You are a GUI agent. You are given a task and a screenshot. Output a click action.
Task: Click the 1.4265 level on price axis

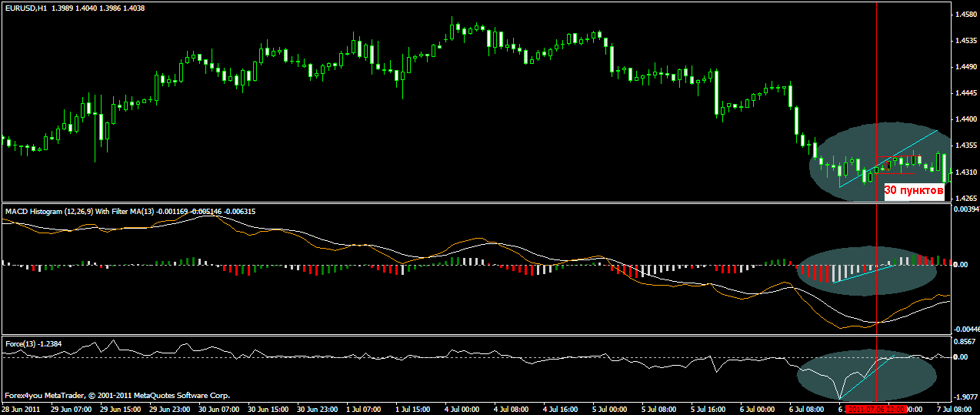click(x=965, y=199)
